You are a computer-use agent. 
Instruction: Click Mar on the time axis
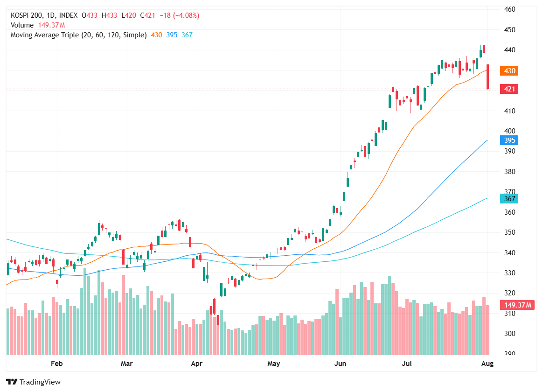point(126,363)
